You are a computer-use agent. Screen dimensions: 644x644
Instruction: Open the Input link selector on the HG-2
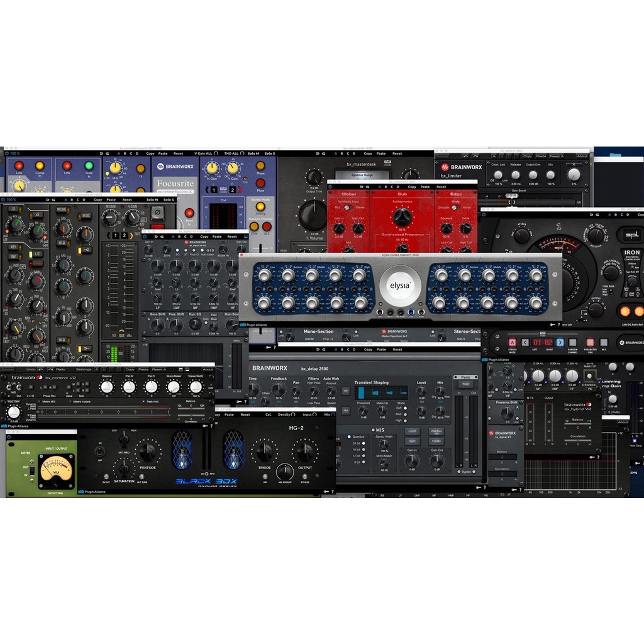coord(313,414)
